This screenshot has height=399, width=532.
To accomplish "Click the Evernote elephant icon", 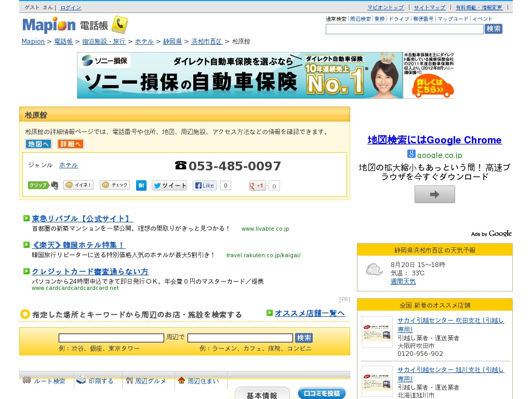I will click(x=55, y=185).
